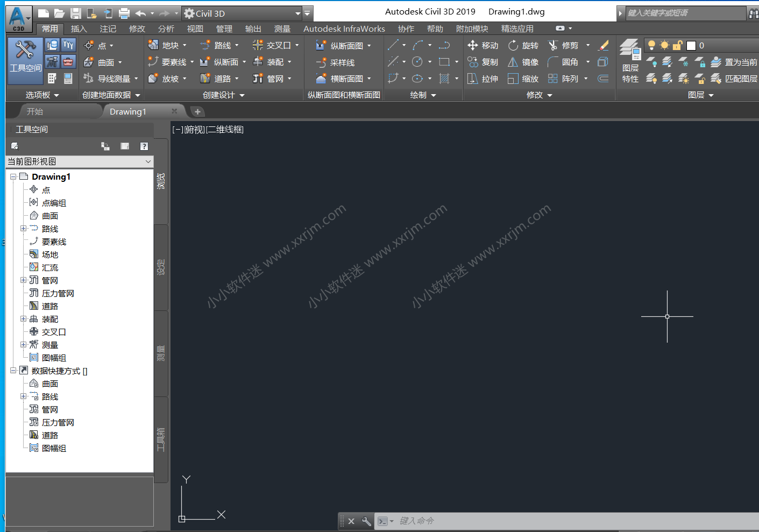The image size is (759, 532).
Task: Select the Mirror (镜像) tool
Action: point(523,62)
